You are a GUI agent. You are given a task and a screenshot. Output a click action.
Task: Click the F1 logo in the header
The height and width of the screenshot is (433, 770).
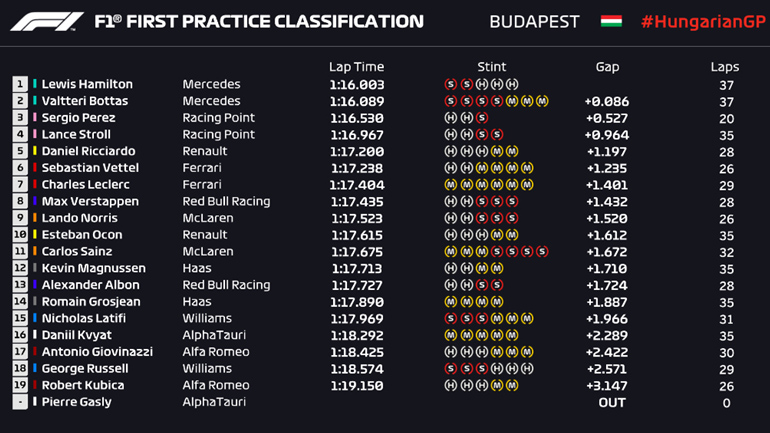pos(47,21)
